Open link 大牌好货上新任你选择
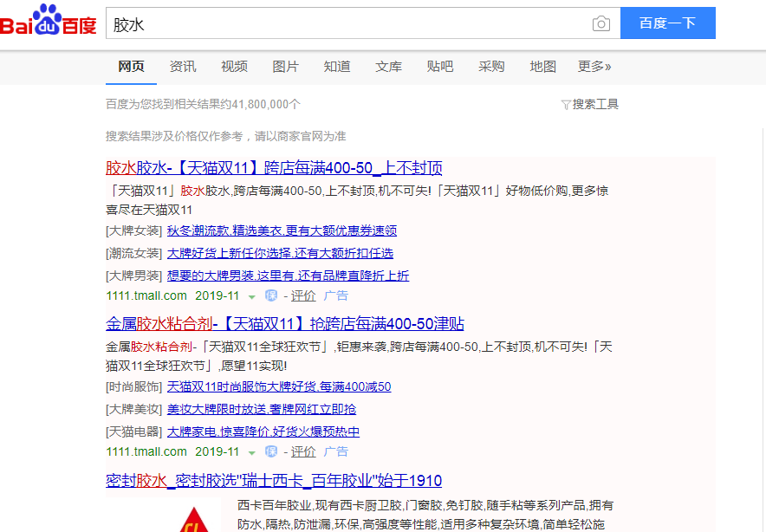Image resolution: width=766 pixels, height=532 pixels. pos(280,253)
